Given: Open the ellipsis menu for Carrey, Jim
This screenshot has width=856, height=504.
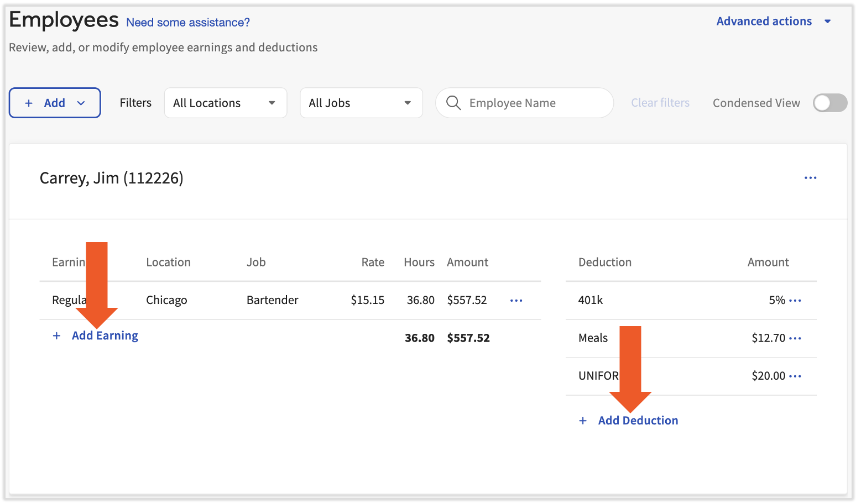Looking at the screenshot, I should tap(811, 178).
